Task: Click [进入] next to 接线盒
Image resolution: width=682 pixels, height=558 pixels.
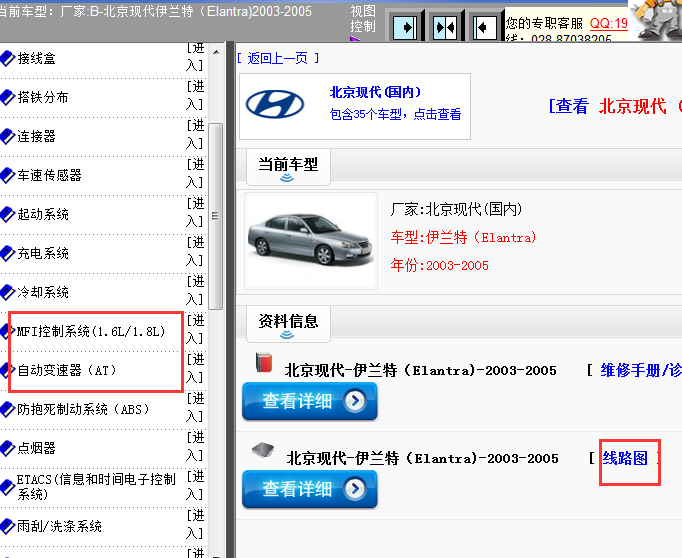Action: click(195, 57)
